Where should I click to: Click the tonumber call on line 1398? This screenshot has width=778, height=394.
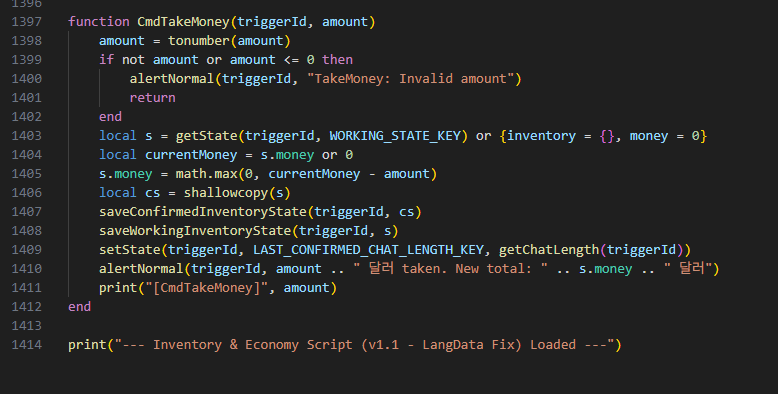199,41
